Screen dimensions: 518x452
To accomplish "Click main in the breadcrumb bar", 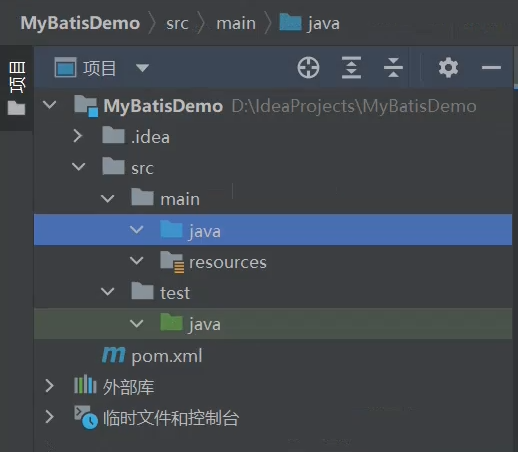I will tap(236, 24).
